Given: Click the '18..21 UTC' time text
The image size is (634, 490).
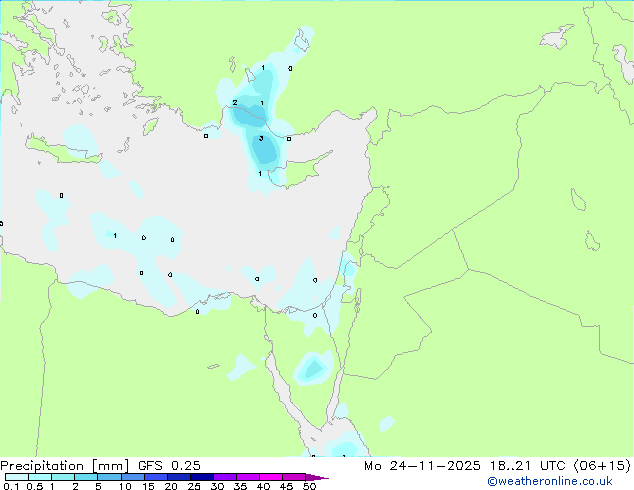Looking at the screenshot, I should pyautogui.click(x=527, y=466).
